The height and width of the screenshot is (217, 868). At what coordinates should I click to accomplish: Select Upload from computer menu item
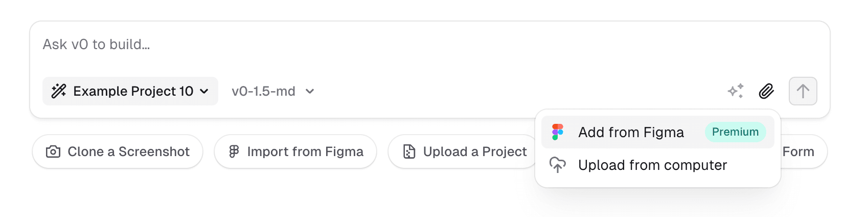652,165
